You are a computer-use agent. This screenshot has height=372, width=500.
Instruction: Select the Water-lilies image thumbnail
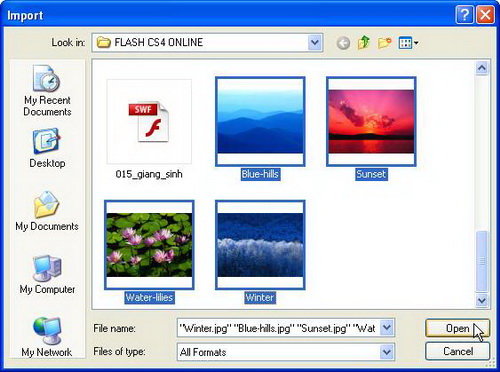(149, 245)
